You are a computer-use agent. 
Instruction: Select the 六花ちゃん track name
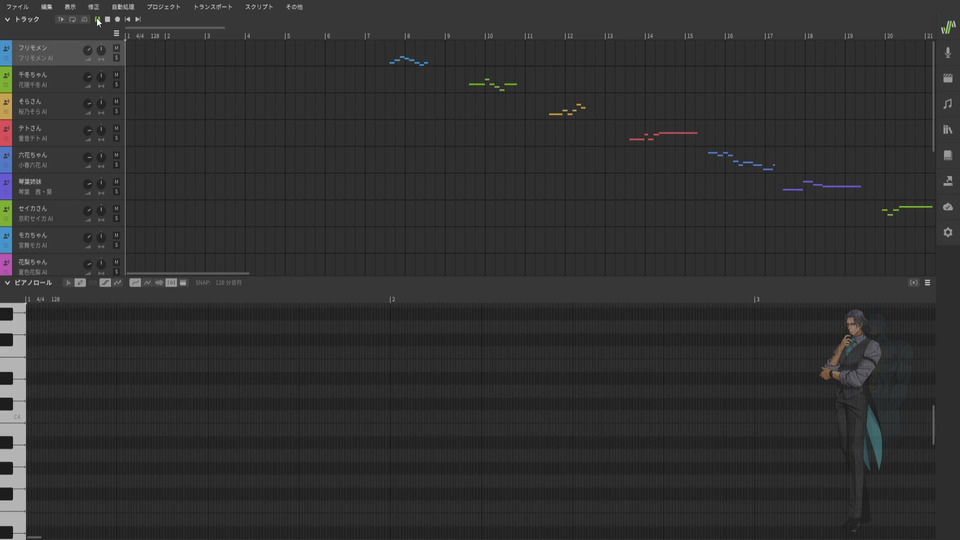click(32, 155)
